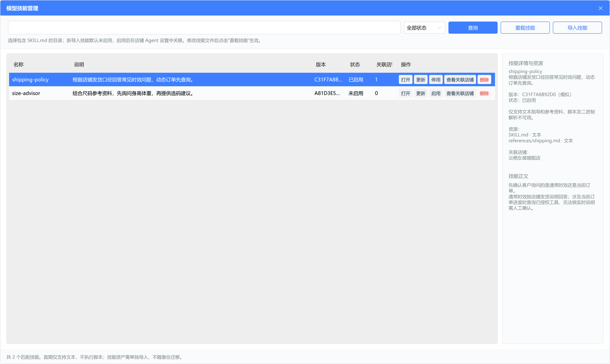The image size is (610, 364).
Task: Click the 云栖女装旗舰店 linked store text
Action: [x=524, y=158]
